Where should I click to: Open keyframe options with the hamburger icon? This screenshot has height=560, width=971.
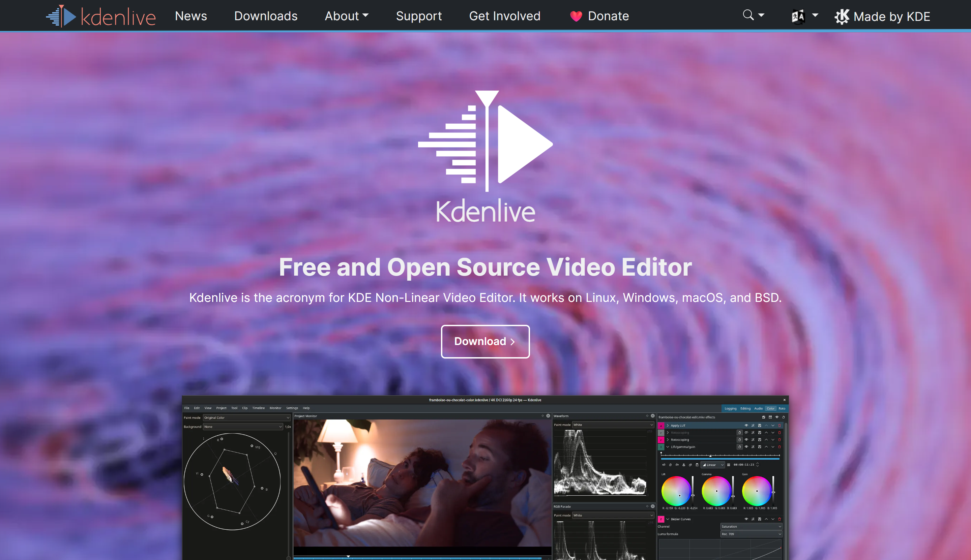(729, 465)
